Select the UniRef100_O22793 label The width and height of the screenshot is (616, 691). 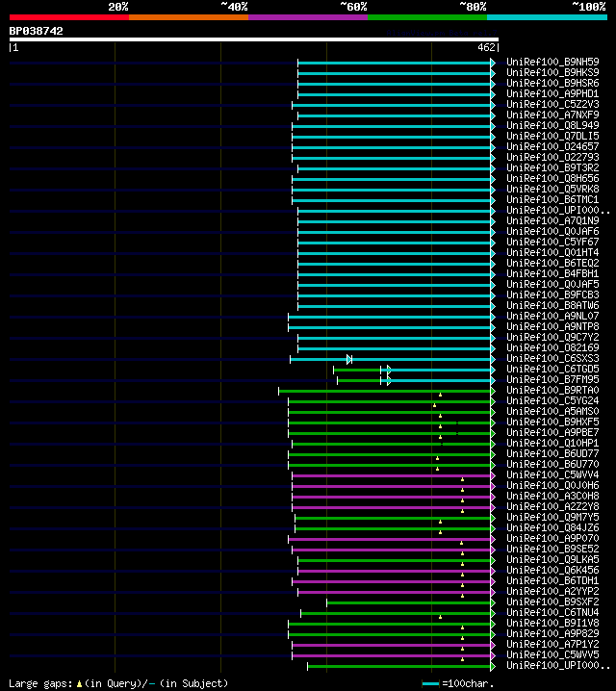pyautogui.click(x=552, y=157)
